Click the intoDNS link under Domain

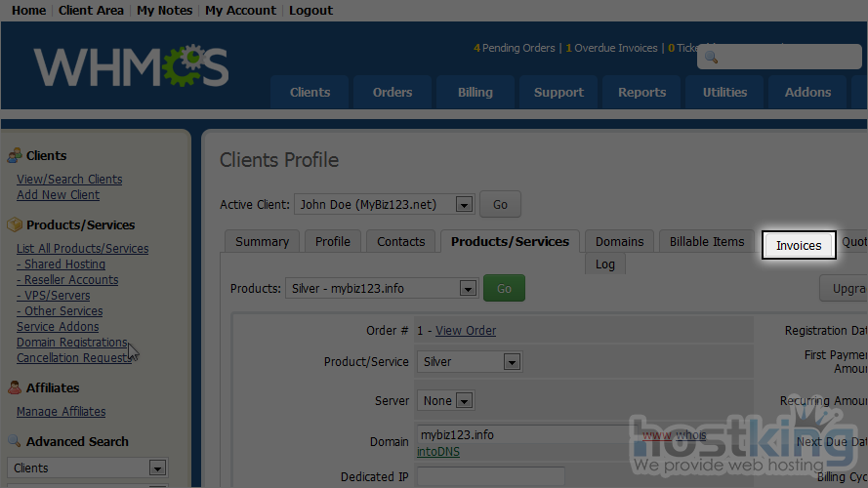(438, 452)
